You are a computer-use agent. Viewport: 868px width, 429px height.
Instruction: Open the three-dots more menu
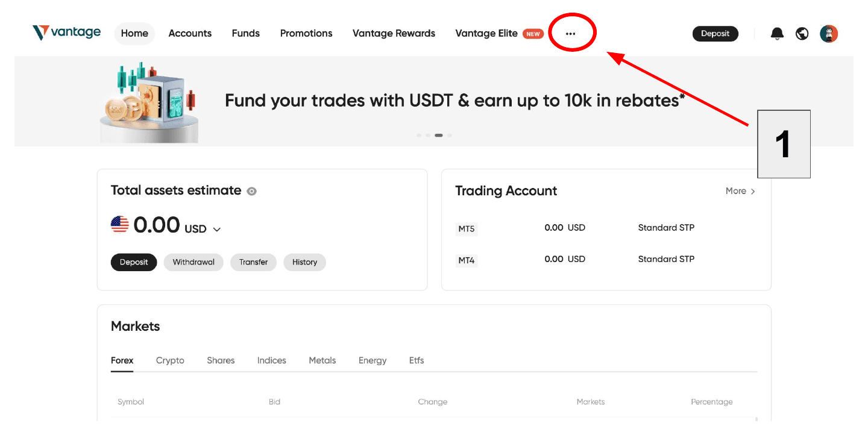tap(570, 34)
